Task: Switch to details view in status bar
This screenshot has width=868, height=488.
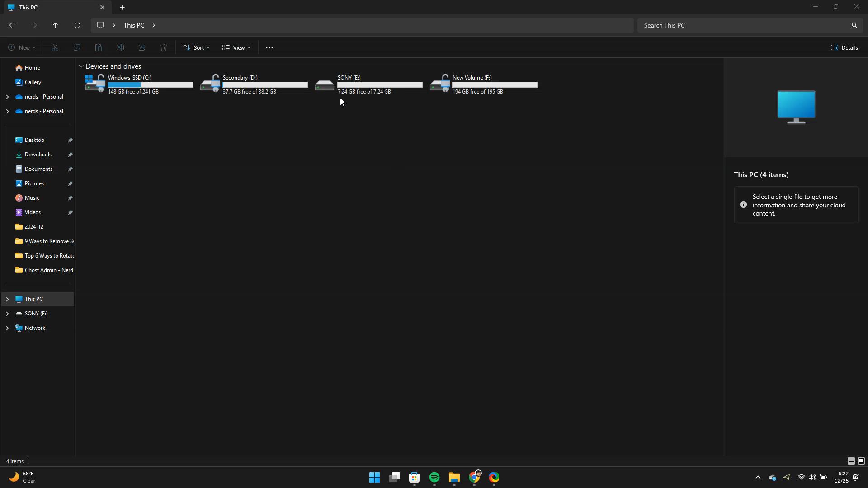Action: click(x=851, y=461)
